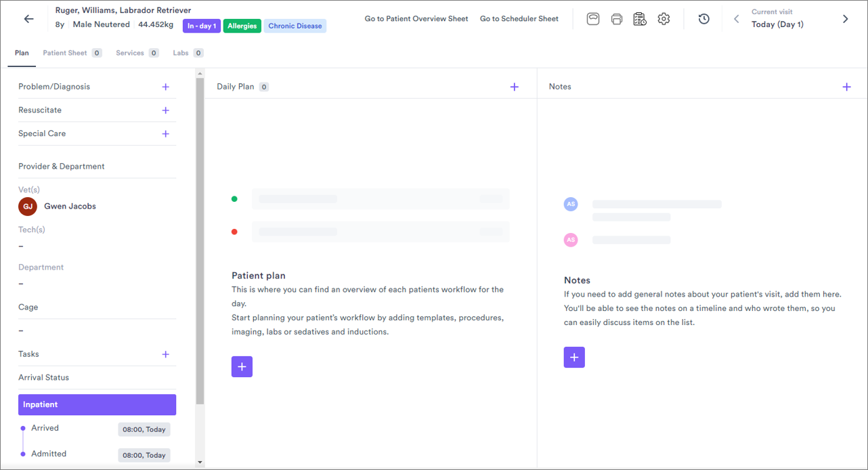Screen dimensions: 868x470
Task: Select the Inpatient arrival status button
Action: 97,405
